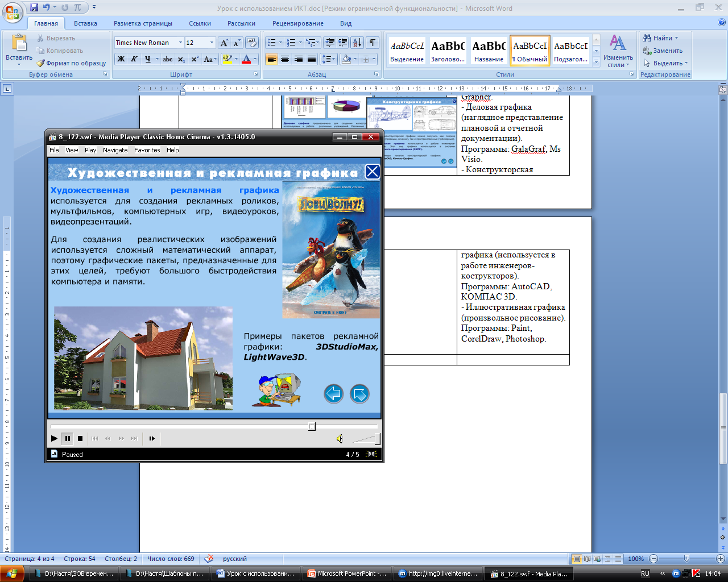Screen dimensions: 728x582
Task: Customize Quick Access Toolbar dropdown
Action: pos(94,7)
